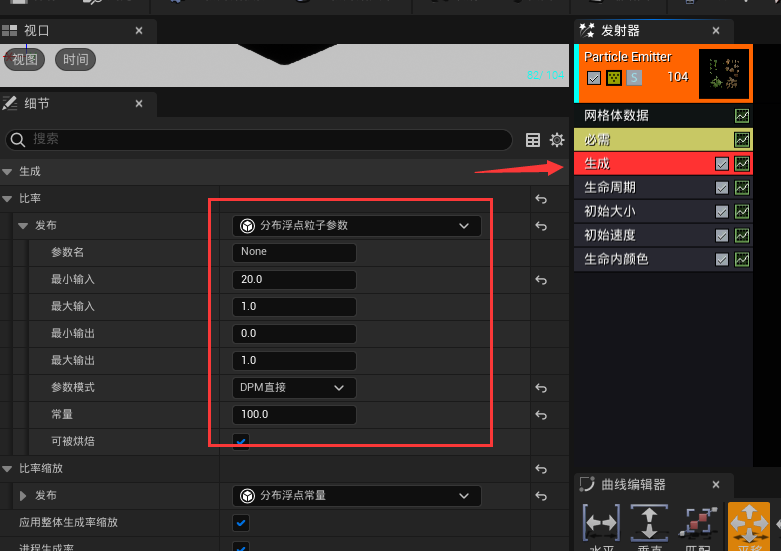Image resolution: width=781 pixels, height=551 pixels.
Task: Collapse the 生成 category
Action: (7, 172)
